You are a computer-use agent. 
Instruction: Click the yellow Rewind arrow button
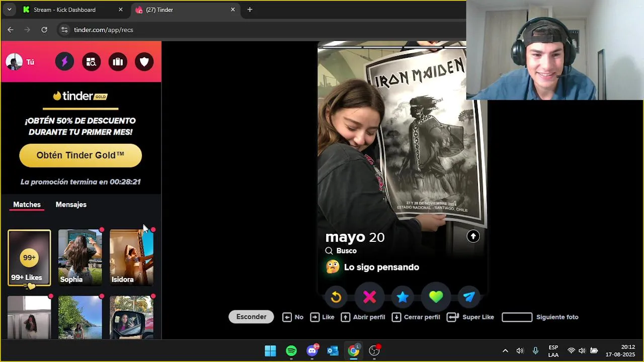click(336, 297)
